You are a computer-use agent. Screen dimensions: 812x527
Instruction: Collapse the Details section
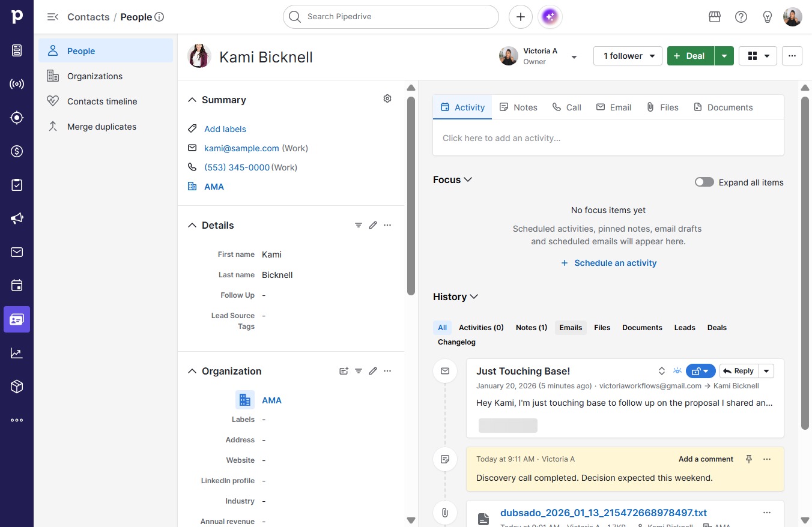coord(192,225)
